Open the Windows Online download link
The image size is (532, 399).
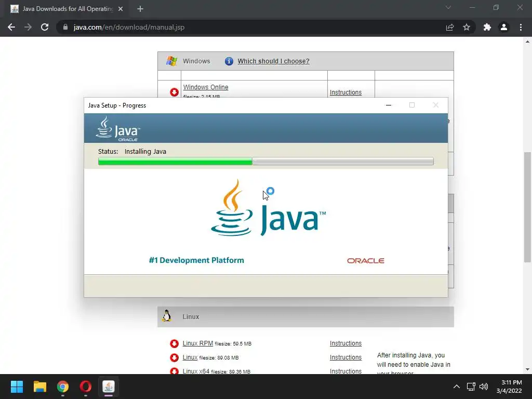[206, 87]
